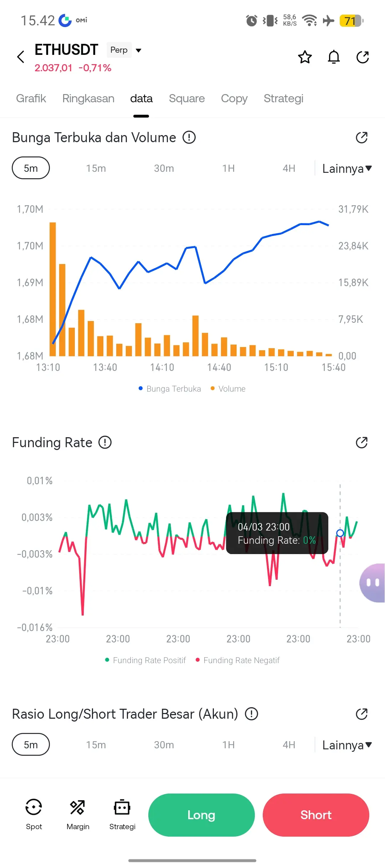Select 1H interval for open interest chart

pos(229,168)
